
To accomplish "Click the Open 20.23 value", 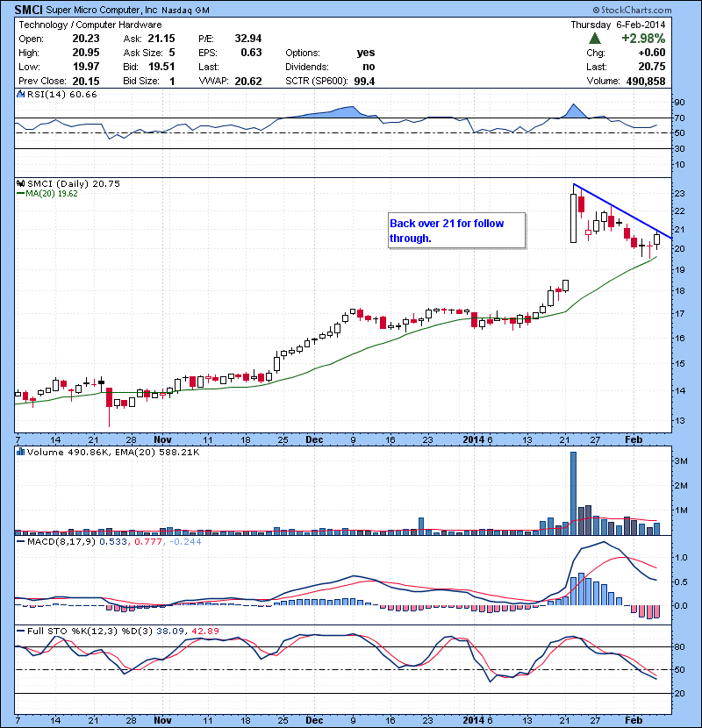I will tap(86, 39).
